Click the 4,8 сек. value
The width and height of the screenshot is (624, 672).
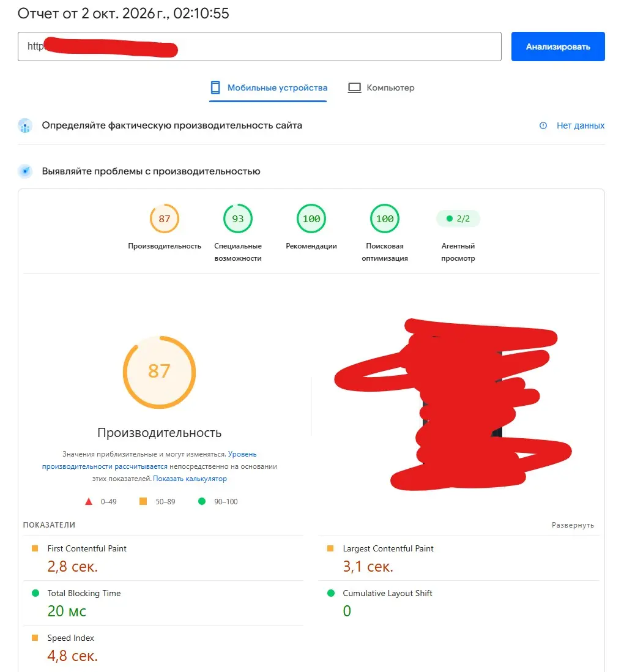[73, 655]
